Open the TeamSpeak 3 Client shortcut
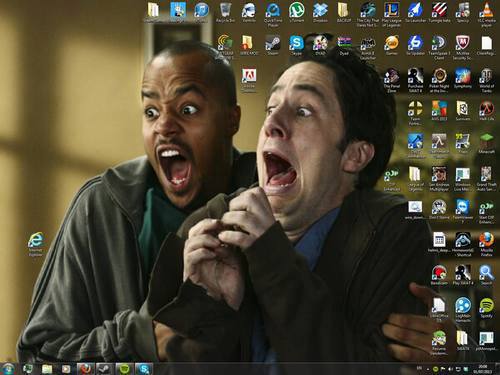500x375 pixels. (x=439, y=47)
